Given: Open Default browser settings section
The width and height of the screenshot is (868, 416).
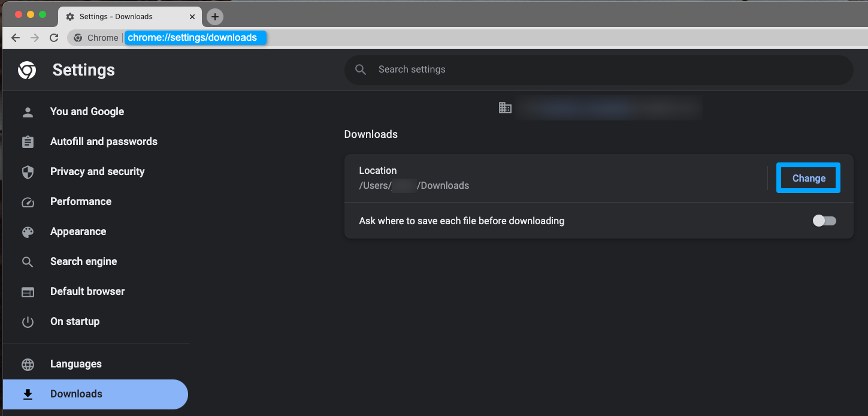Looking at the screenshot, I should 87,291.
